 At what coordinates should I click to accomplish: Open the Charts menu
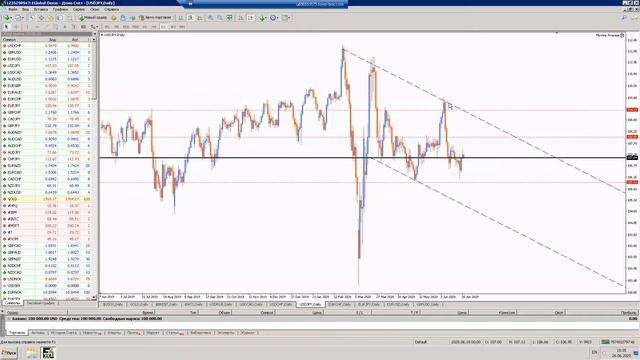60,9
